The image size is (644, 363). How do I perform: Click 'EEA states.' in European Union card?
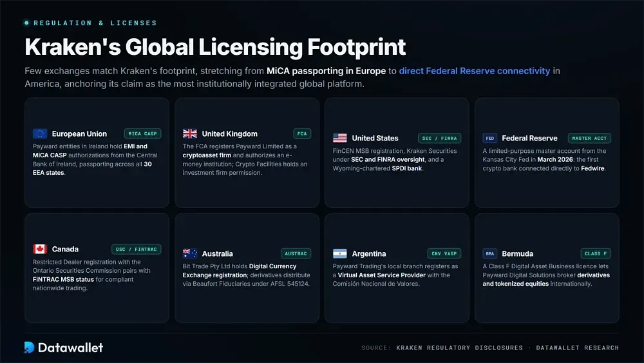tap(48, 173)
